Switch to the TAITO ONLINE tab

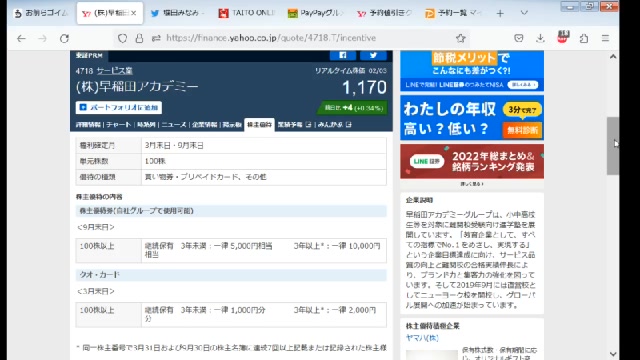pos(246,13)
